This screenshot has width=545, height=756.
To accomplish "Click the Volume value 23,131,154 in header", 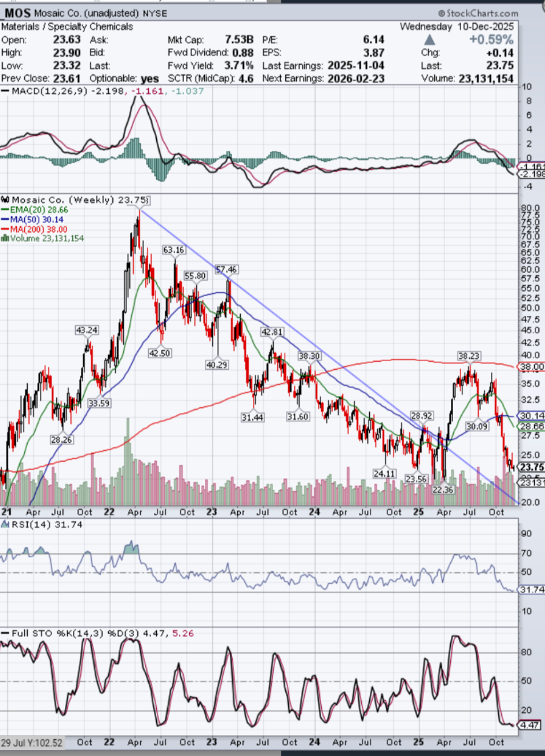I will (x=485, y=78).
